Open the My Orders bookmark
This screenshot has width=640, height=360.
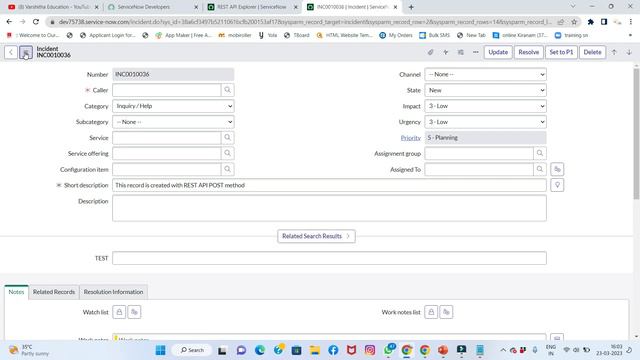tap(396, 36)
